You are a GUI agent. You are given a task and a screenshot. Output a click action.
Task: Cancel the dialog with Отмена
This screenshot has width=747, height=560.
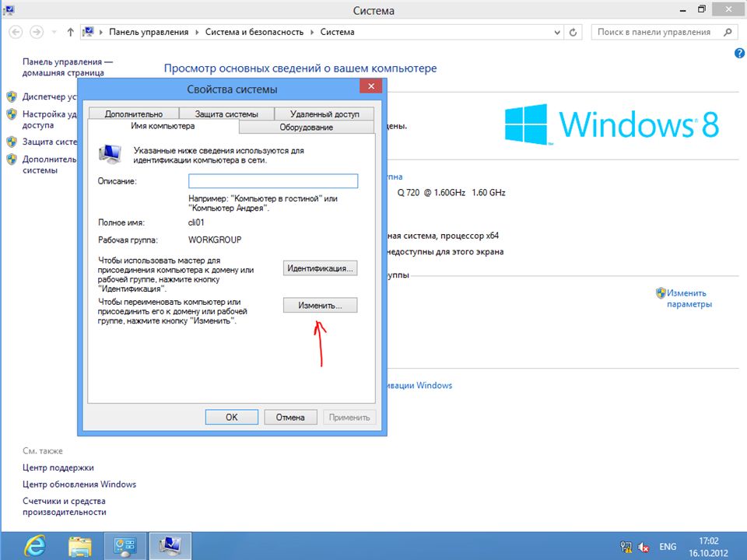[x=290, y=417]
